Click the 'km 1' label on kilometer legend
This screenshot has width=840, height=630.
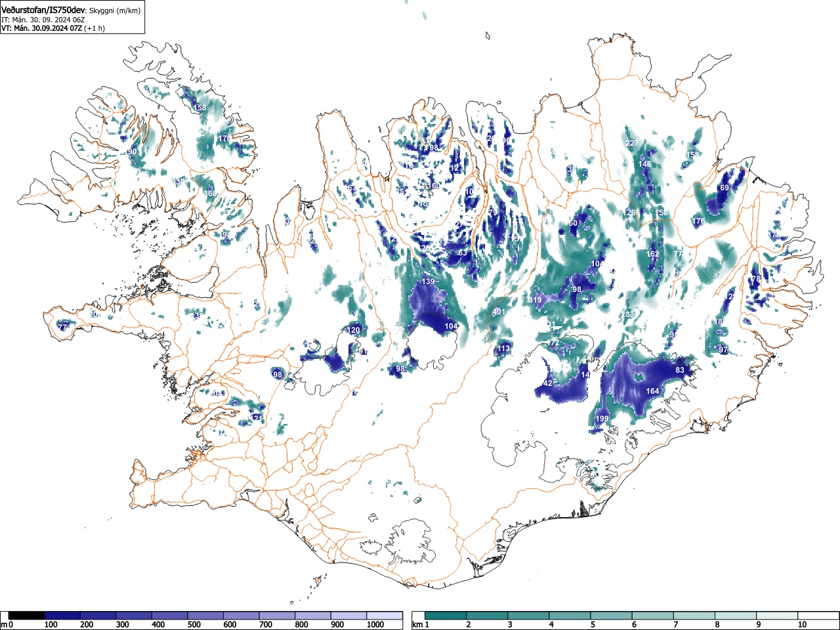(421, 625)
